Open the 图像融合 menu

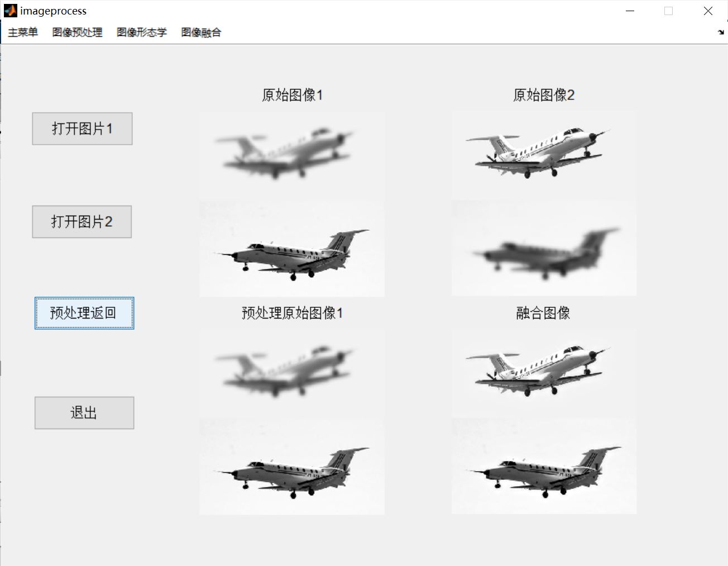(x=200, y=32)
